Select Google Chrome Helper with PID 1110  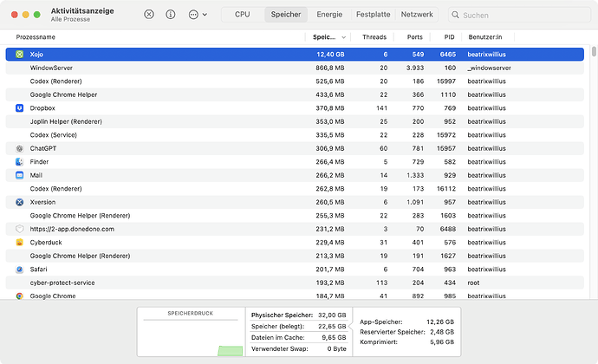295,94
